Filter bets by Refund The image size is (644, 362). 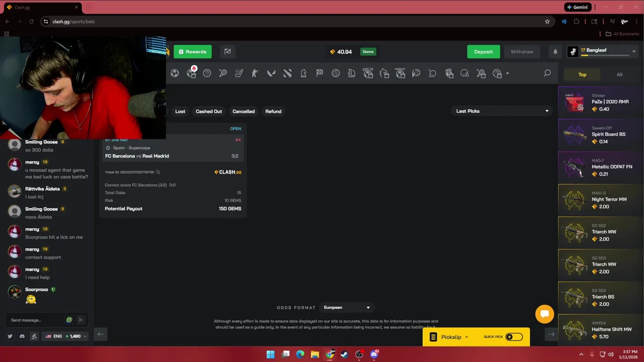pos(273,111)
